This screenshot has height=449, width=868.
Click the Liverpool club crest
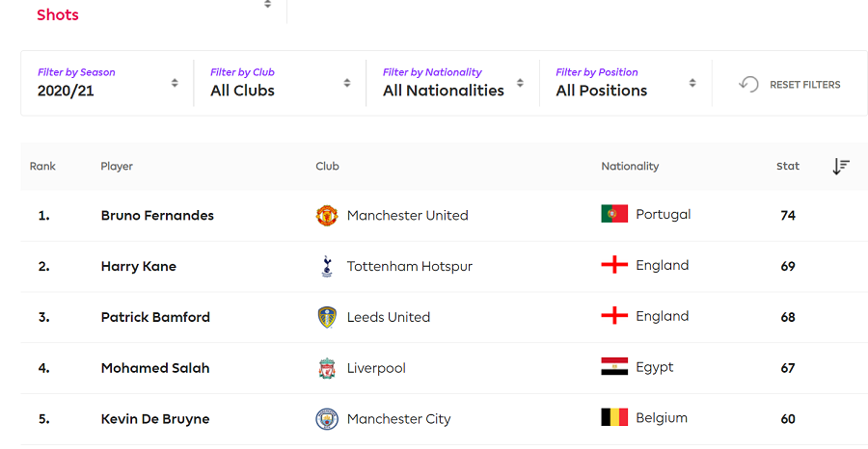pyautogui.click(x=327, y=368)
